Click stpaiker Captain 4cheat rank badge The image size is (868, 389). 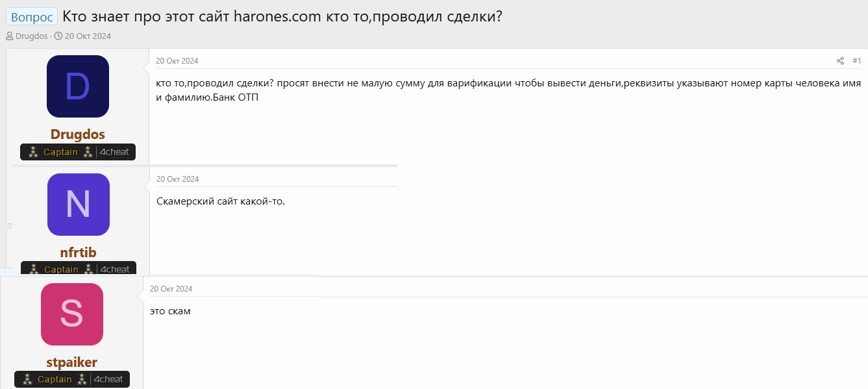coord(72,379)
